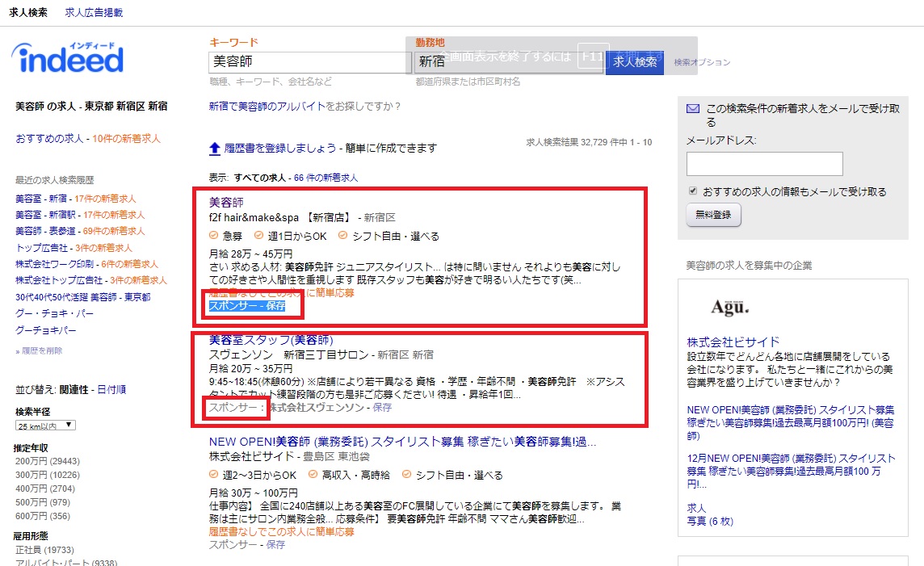The width and height of the screenshot is (924, 566).
Task: Click the 週2〜3日からOK tag icon
Action: tap(214, 475)
